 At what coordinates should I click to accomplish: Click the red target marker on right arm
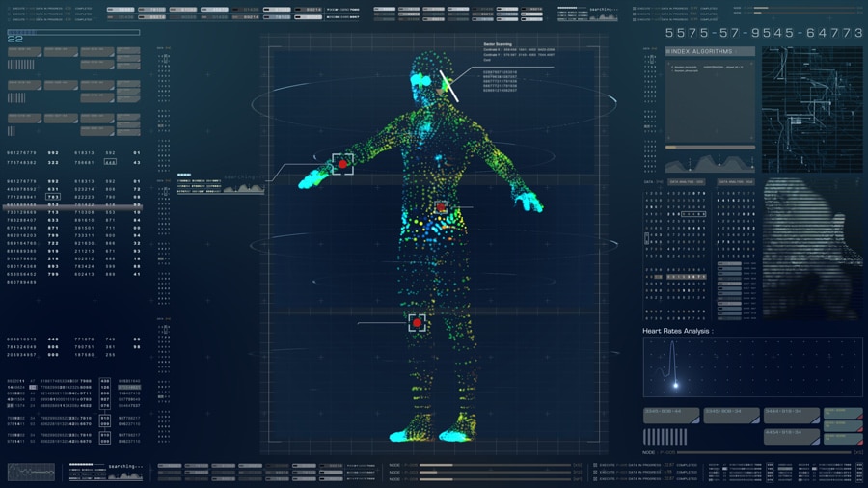pyautogui.click(x=342, y=164)
